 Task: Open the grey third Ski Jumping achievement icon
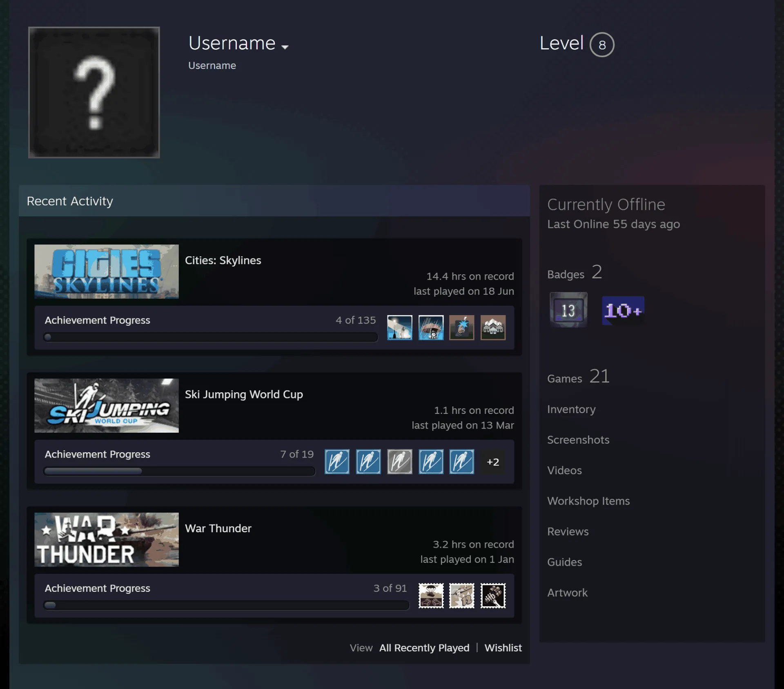click(x=399, y=462)
